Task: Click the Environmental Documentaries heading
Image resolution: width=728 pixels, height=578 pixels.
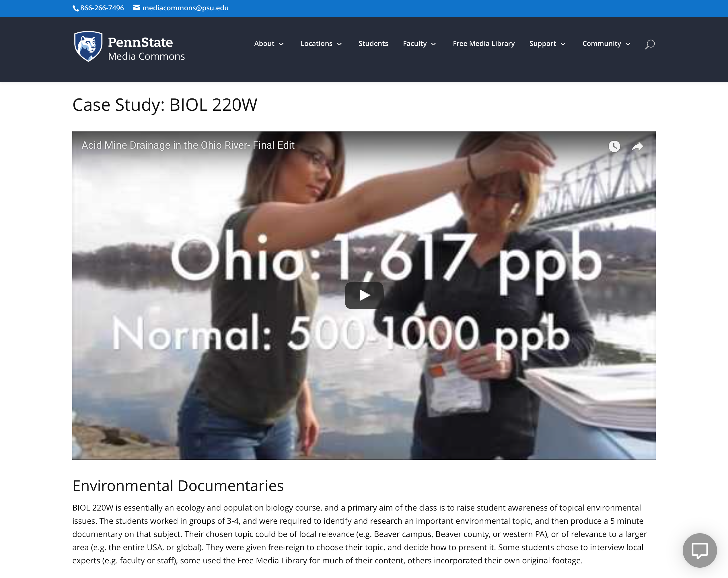Action: pos(178,486)
